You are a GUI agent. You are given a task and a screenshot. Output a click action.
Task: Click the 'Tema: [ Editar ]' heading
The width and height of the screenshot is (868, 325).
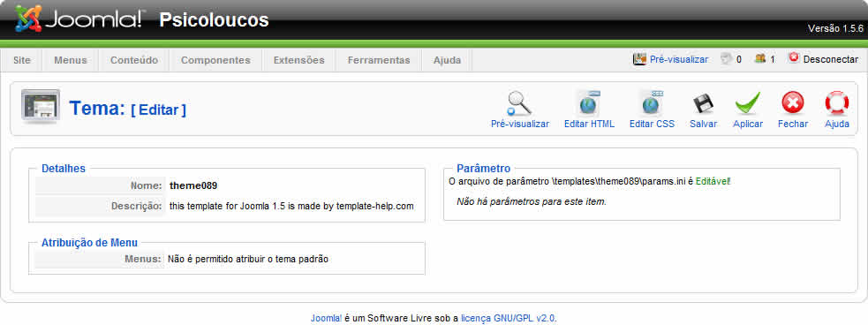(127, 109)
